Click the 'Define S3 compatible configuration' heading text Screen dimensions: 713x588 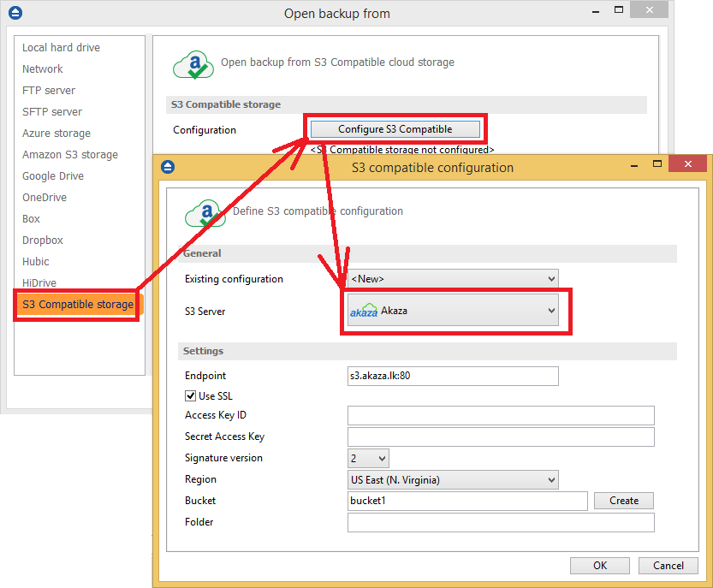[318, 211]
